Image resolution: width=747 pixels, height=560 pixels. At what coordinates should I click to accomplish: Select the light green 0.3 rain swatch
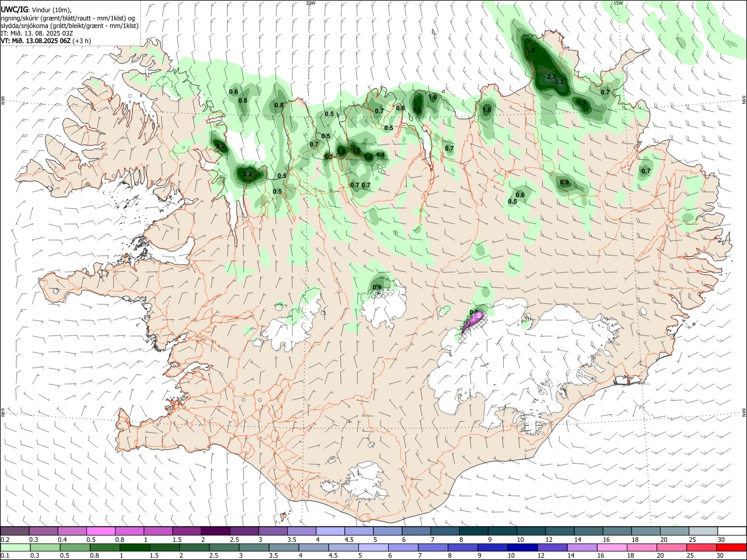tap(45, 547)
